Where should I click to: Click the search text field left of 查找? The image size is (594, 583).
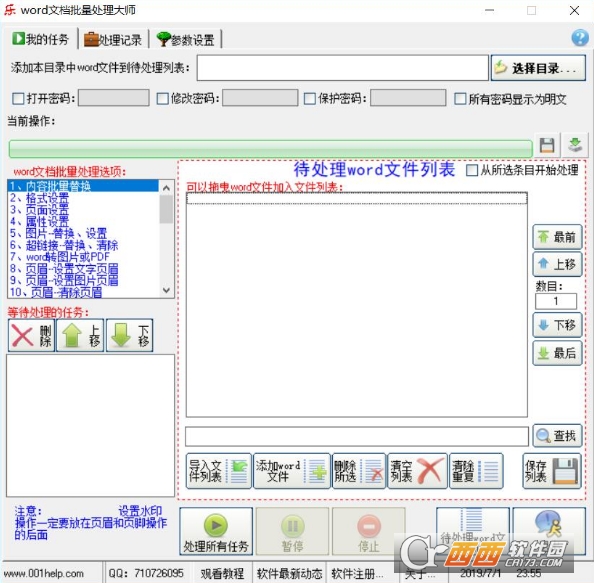(356, 436)
